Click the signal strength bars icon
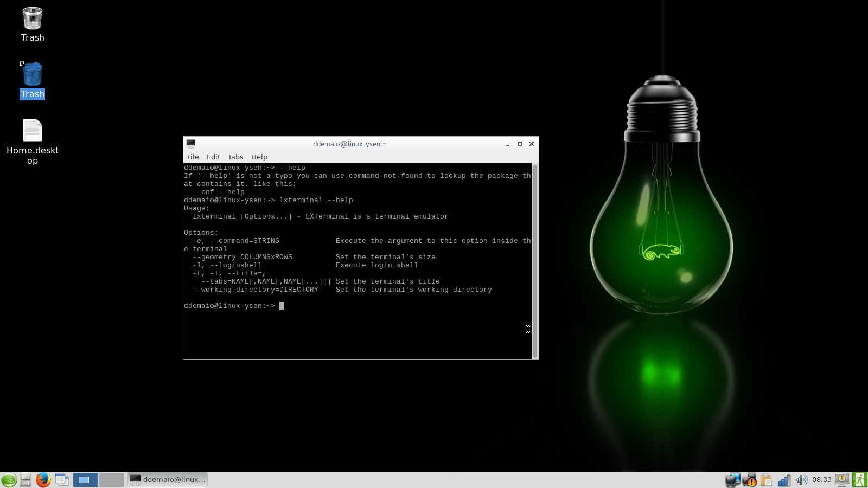The height and width of the screenshot is (488, 868). (784, 480)
